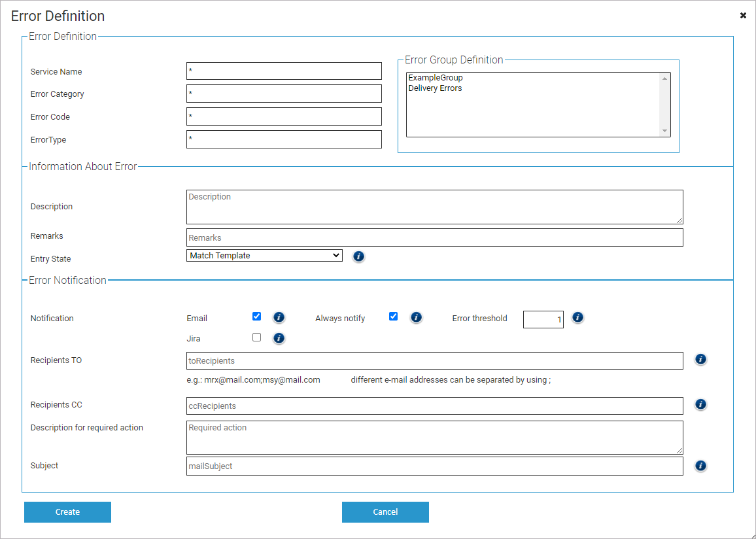Screen dimensions: 756x539
Task: Enable the Jira notification checkbox
Action: coord(257,338)
